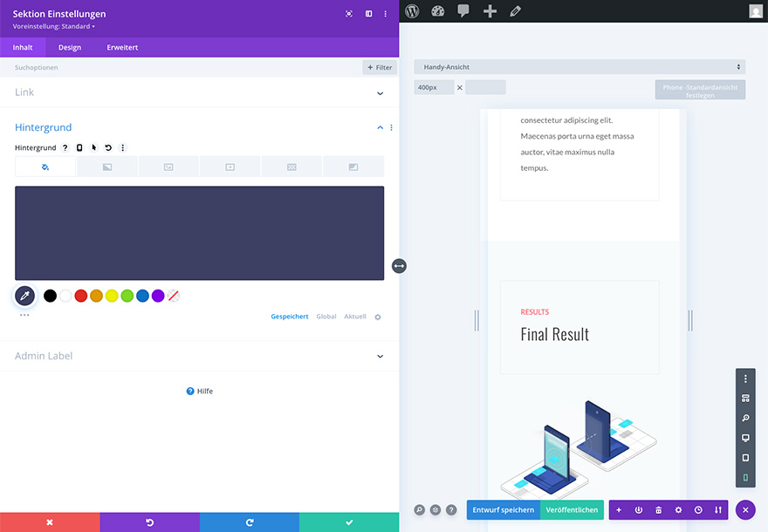Expand the Admin Label section

click(199, 356)
